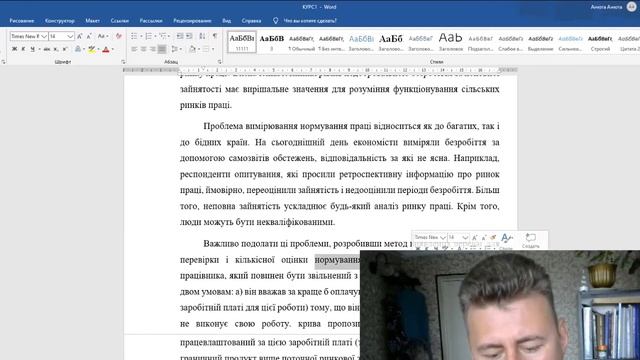Open the Справка tab

click(251, 20)
